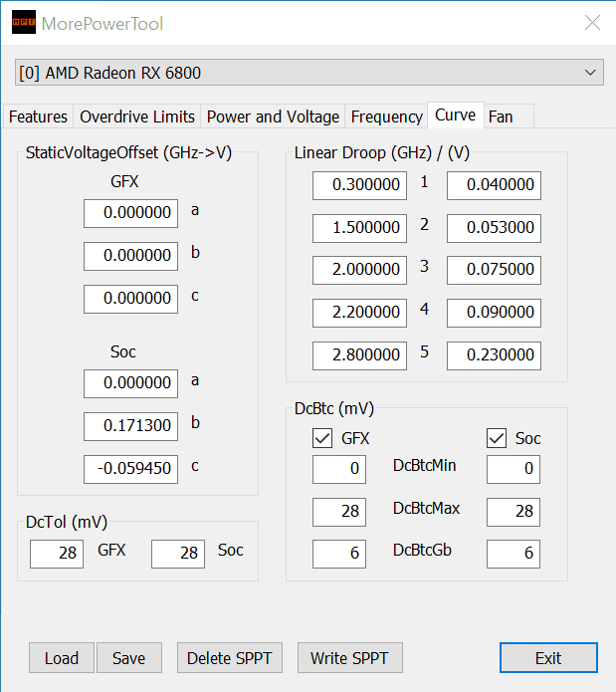616x692 pixels.
Task: Edit Linear Droop row 4 voltage 0.090000
Action: tap(494, 313)
